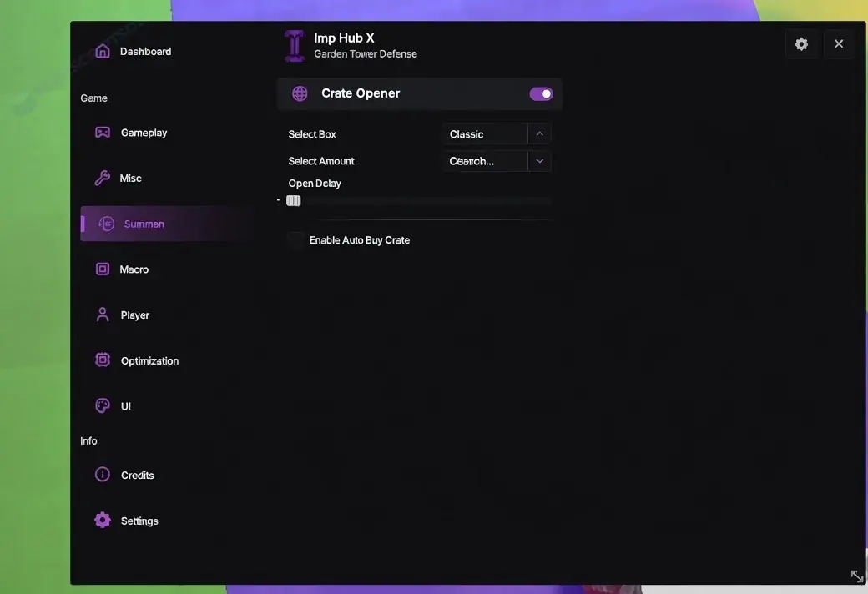
Task: Select the active Summan tab
Action: pos(169,224)
